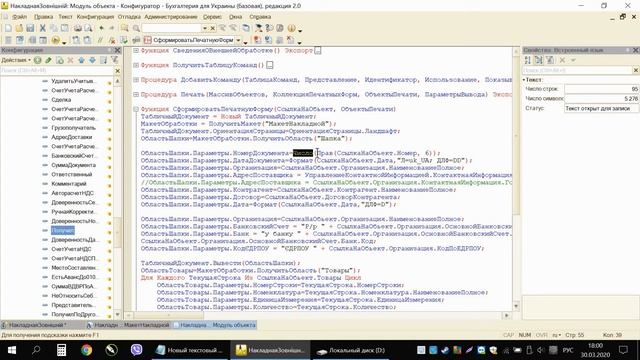The height and width of the screenshot is (360, 640).
Task: Expand procedure Печать code block
Action: [x=136, y=94]
